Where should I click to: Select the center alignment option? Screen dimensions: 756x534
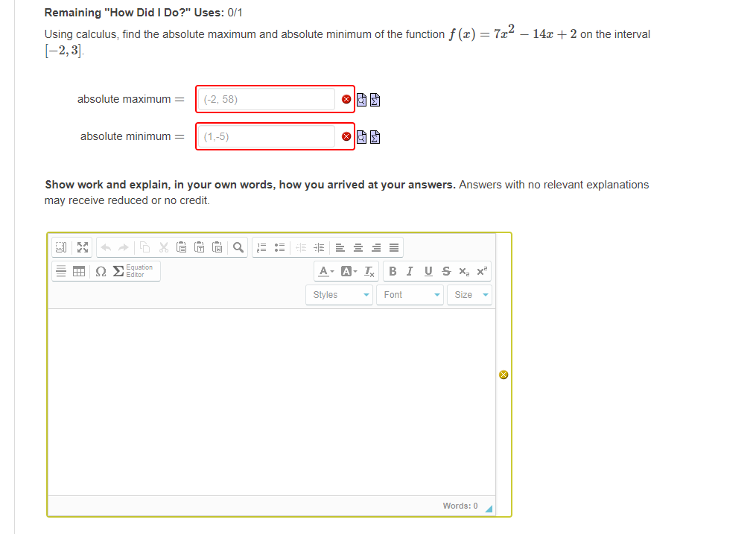point(358,247)
